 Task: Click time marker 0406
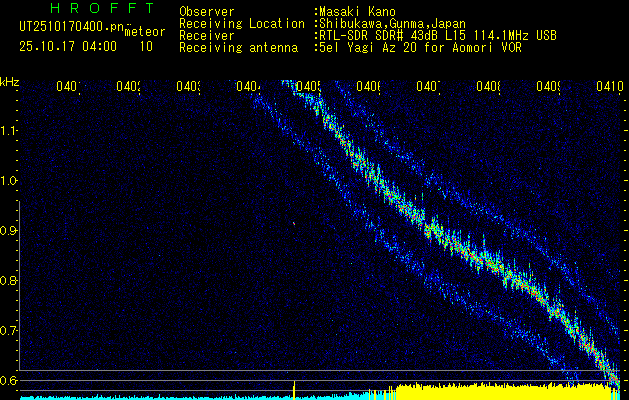coord(369,86)
